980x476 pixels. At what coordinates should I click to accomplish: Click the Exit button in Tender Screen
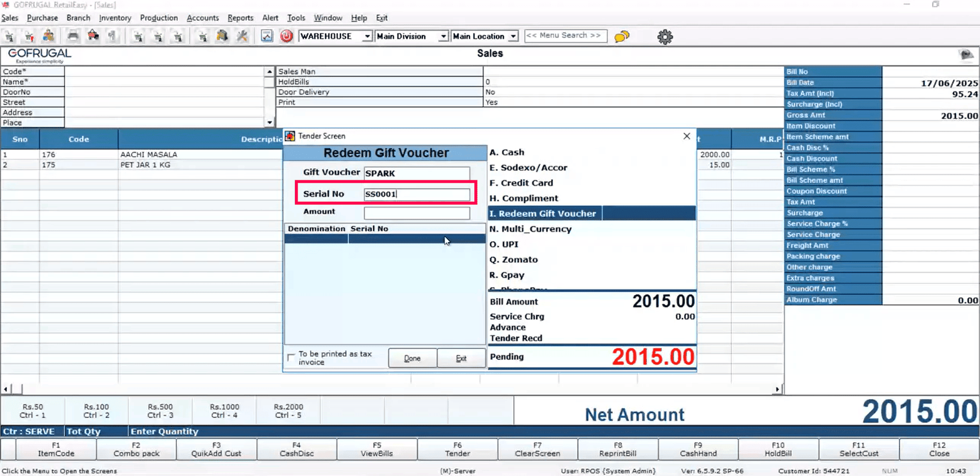[x=461, y=358]
